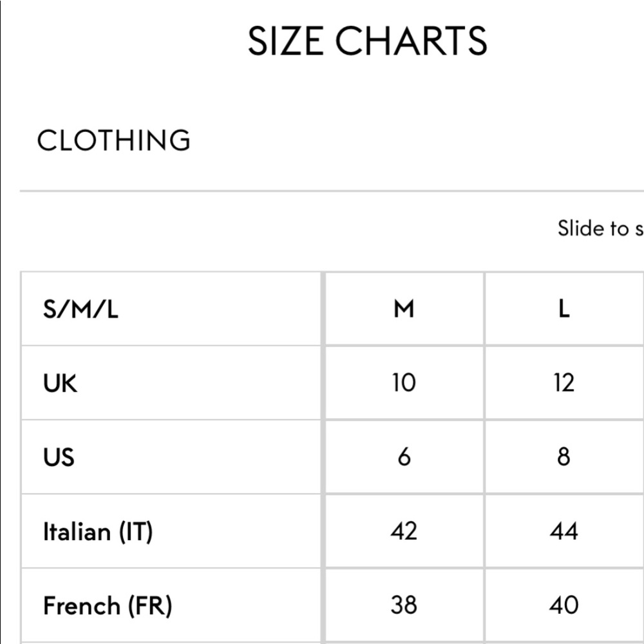This screenshot has height=644, width=644.
Task: Click Italian size 44 cell
Action: point(564,531)
